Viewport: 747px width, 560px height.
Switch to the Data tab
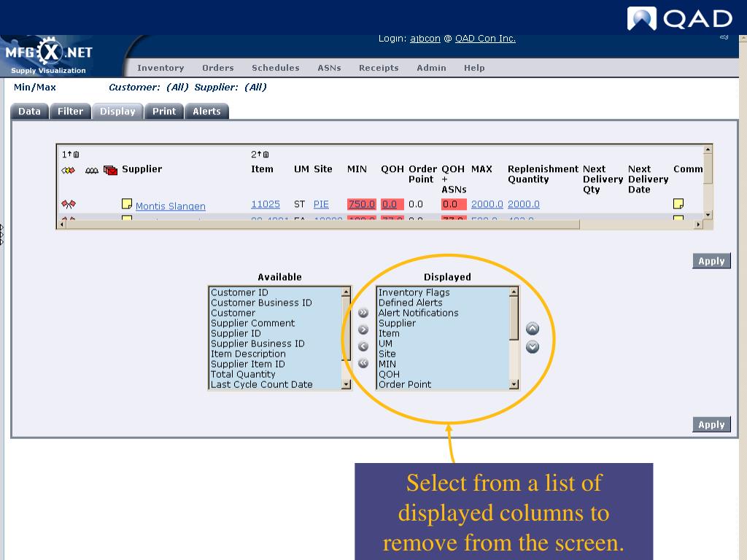point(29,112)
